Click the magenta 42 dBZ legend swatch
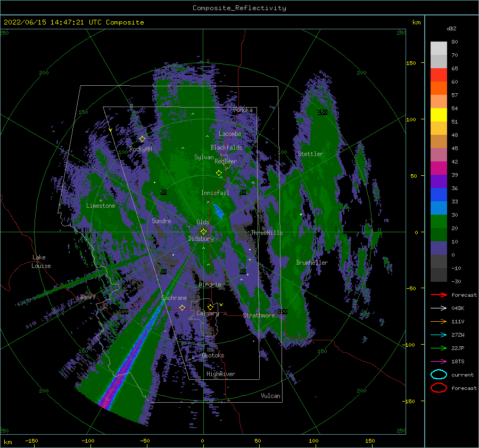 pyautogui.click(x=439, y=168)
